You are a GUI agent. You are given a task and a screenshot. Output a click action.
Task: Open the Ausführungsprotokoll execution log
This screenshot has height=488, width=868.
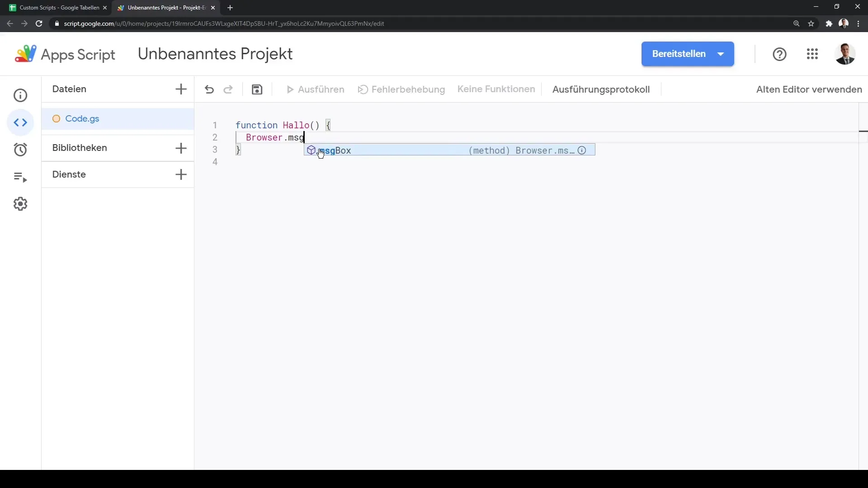[x=601, y=89]
